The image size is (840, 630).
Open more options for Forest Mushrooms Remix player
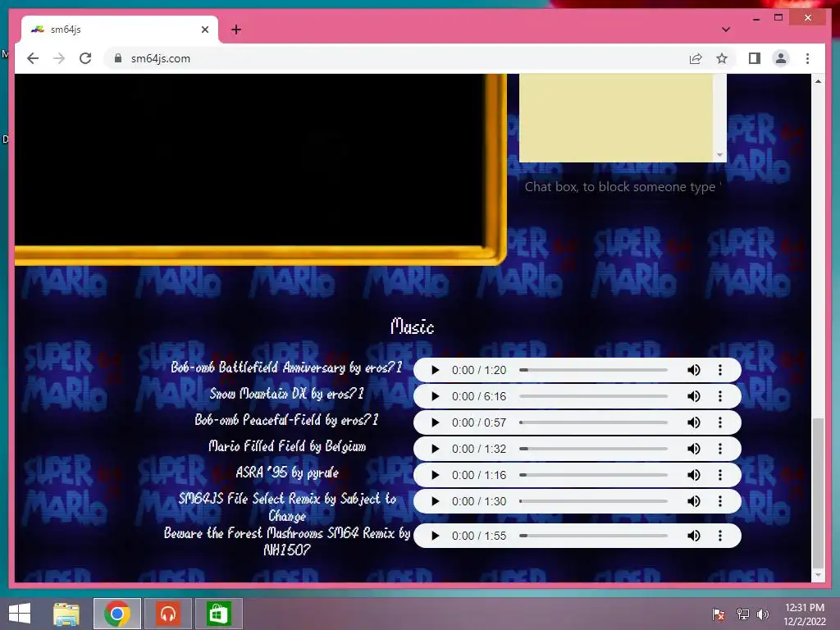720,536
